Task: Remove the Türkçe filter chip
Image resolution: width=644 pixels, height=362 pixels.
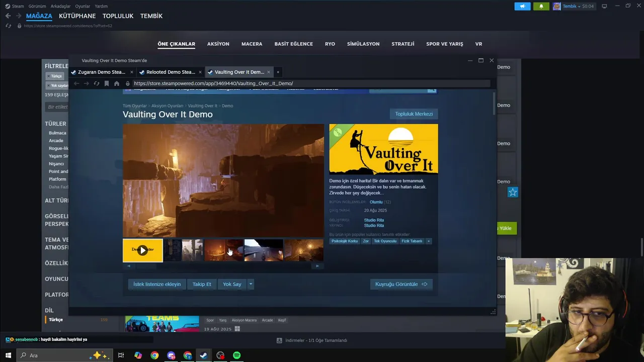Action: tap(56, 76)
